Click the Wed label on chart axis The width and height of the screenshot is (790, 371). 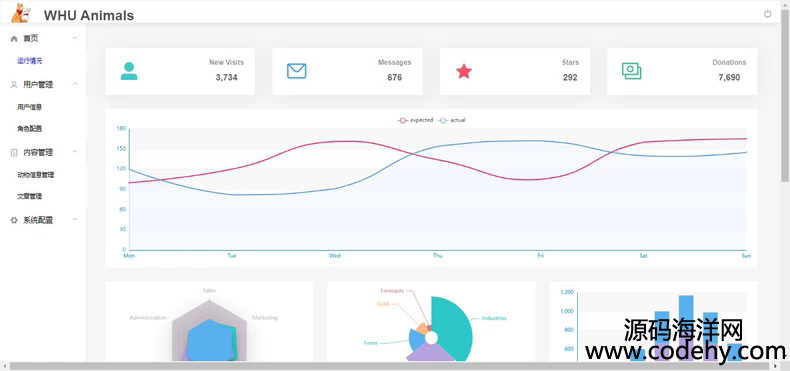pos(335,256)
